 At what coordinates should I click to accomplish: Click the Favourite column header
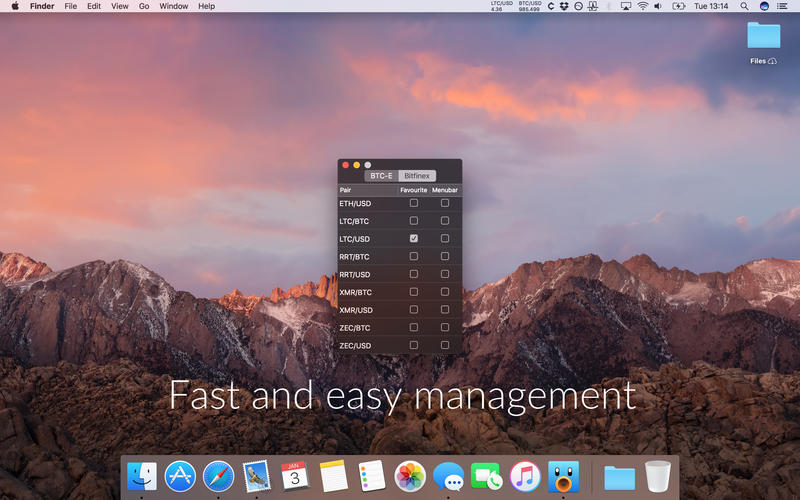tap(414, 189)
